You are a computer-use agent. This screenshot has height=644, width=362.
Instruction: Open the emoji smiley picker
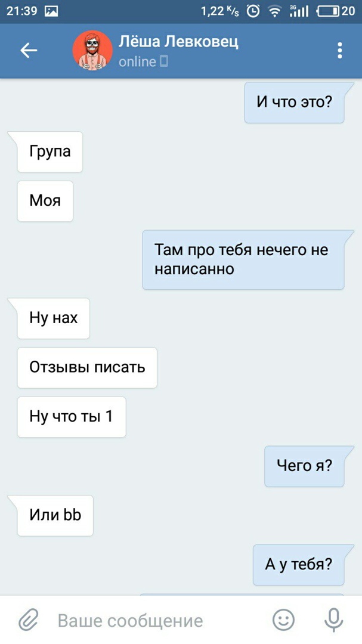(283, 620)
